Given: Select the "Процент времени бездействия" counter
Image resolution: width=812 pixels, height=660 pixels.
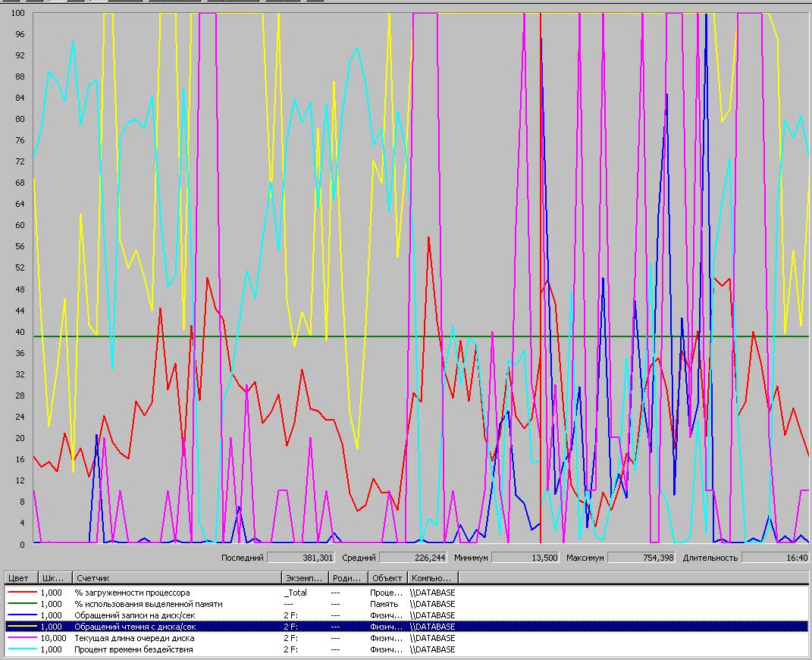Looking at the screenshot, I should click(x=133, y=649).
